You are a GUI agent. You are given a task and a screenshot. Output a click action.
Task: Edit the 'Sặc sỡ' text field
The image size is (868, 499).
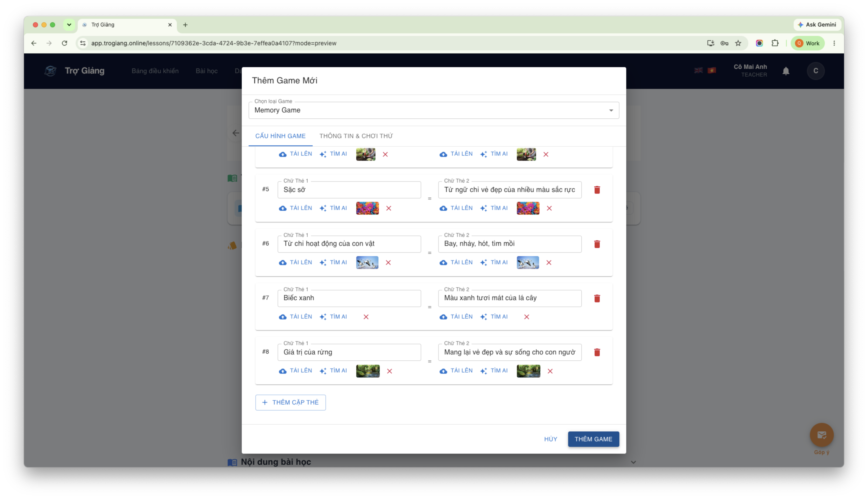point(349,190)
